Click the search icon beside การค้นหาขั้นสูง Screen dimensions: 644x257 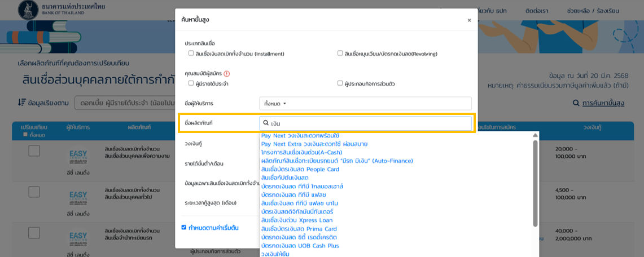(576, 103)
